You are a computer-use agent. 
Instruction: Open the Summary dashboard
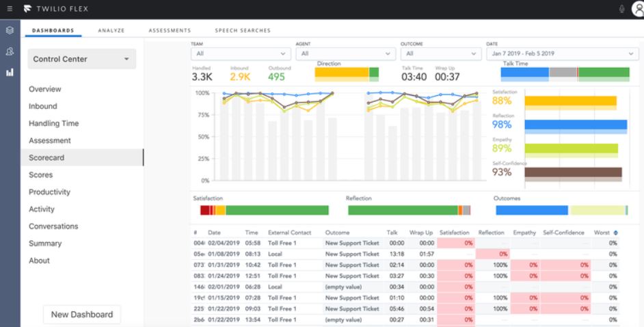[x=45, y=244]
